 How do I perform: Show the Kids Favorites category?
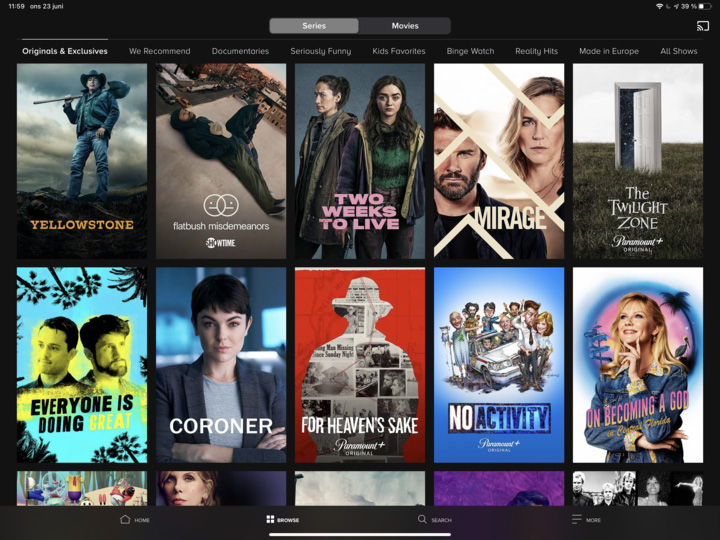(399, 51)
